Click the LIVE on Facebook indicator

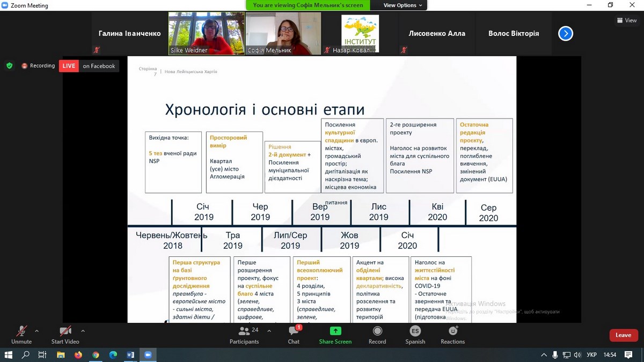coord(89,66)
